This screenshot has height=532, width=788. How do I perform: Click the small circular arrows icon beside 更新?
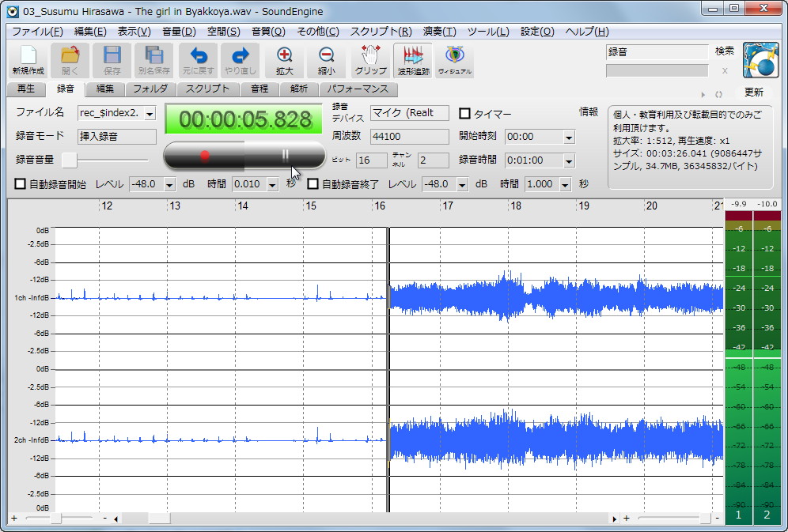point(718,94)
